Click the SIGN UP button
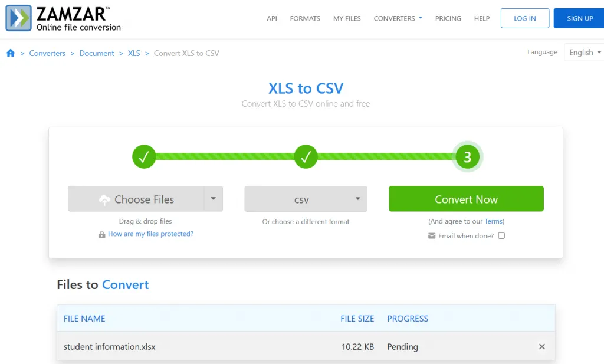 (579, 18)
